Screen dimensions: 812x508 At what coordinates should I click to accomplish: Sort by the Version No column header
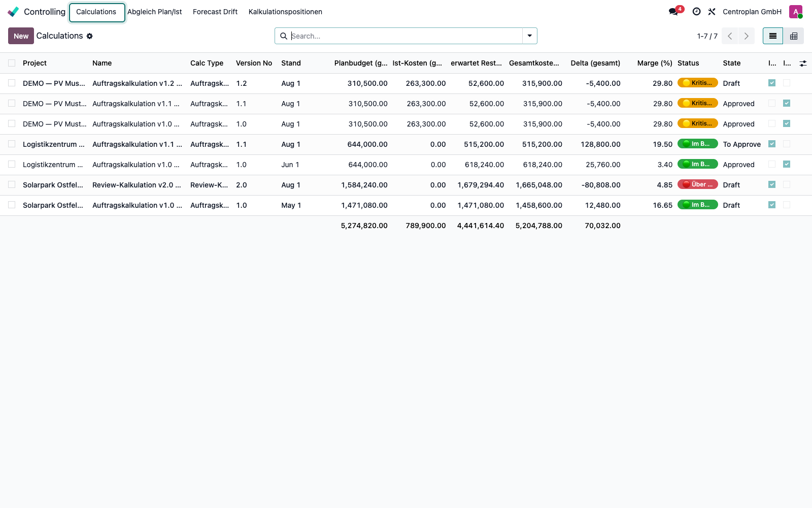click(x=254, y=63)
